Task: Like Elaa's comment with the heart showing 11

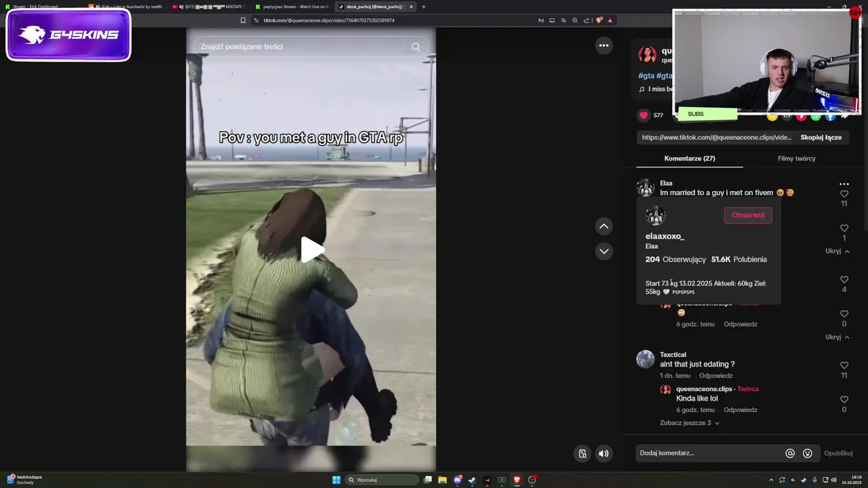Action: tap(844, 194)
